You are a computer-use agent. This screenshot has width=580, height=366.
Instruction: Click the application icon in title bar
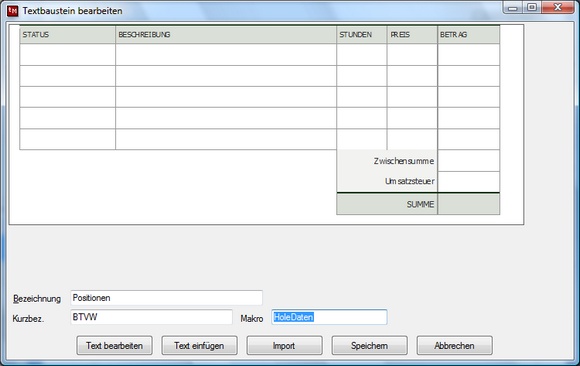click(x=13, y=11)
